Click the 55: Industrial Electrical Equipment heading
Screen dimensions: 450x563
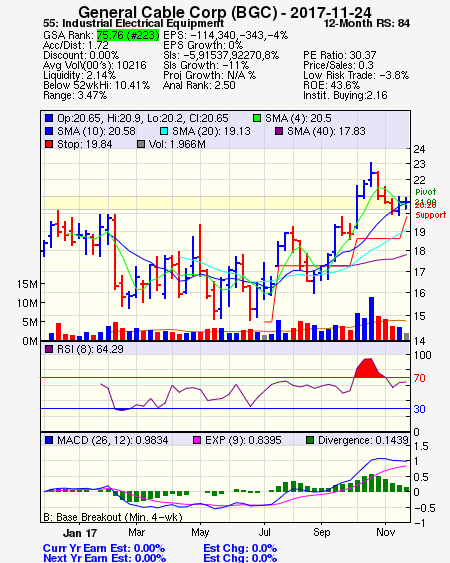pyautogui.click(x=134, y=23)
